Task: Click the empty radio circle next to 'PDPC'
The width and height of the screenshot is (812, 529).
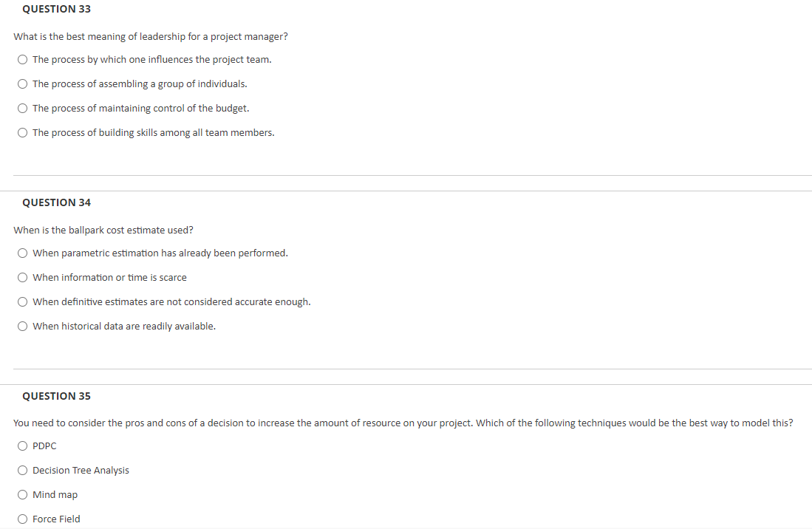Action: tap(22, 446)
